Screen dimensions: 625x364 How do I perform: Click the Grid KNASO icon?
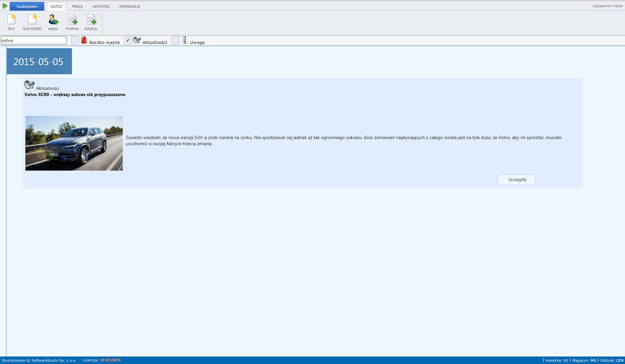32,20
